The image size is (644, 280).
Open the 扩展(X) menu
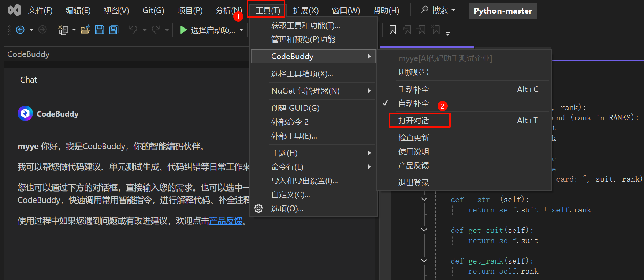pos(306,10)
